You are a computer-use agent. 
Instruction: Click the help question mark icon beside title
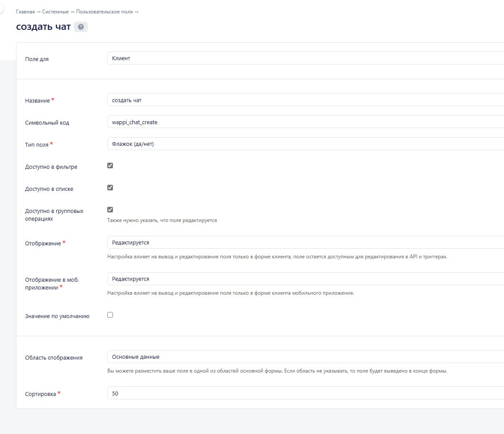point(81,27)
